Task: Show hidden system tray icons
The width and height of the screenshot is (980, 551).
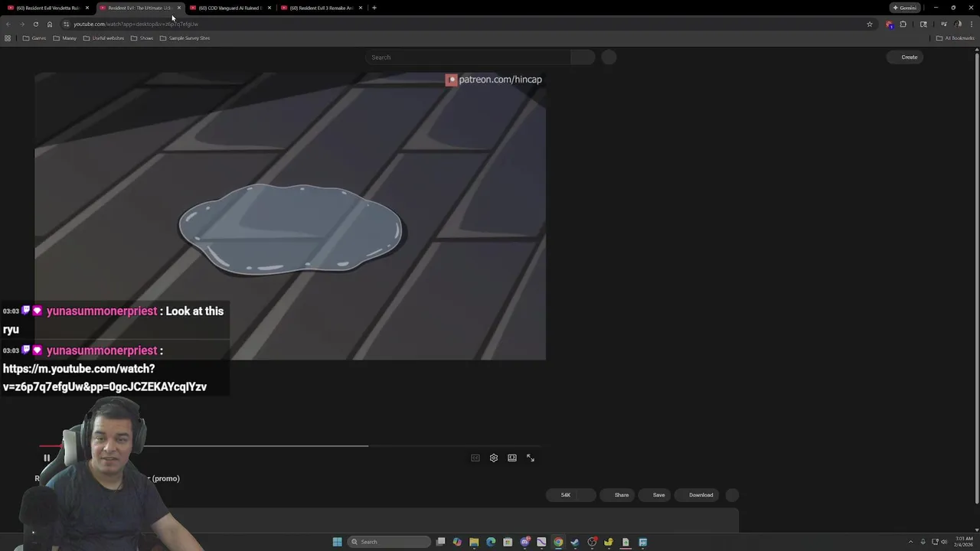Action: [x=910, y=542]
